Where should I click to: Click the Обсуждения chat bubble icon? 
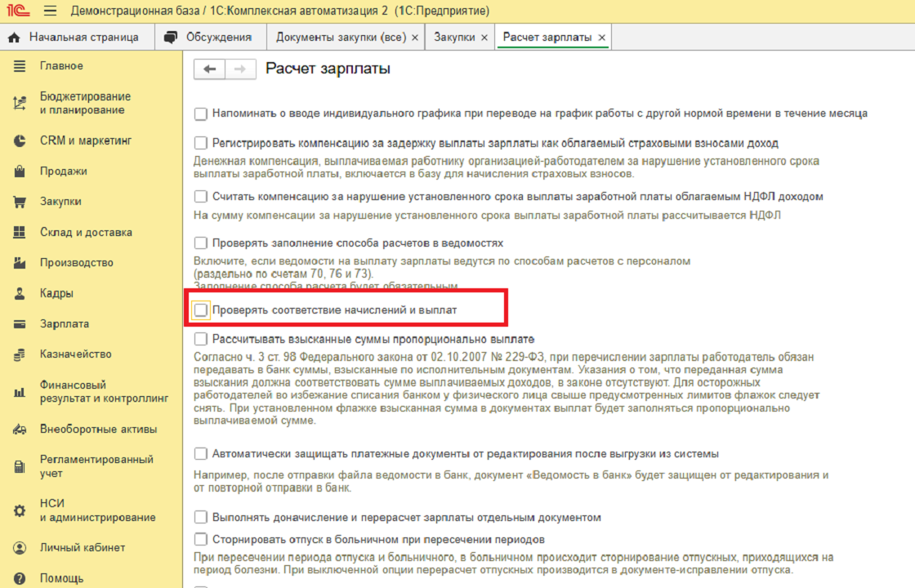[x=171, y=38]
